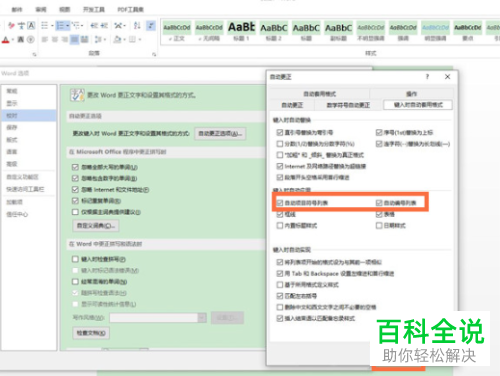The width and height of the screenshot is (500, 376).
Task: Toggle Tab and Backspace indent checkbox
Action: pos(280,274)
